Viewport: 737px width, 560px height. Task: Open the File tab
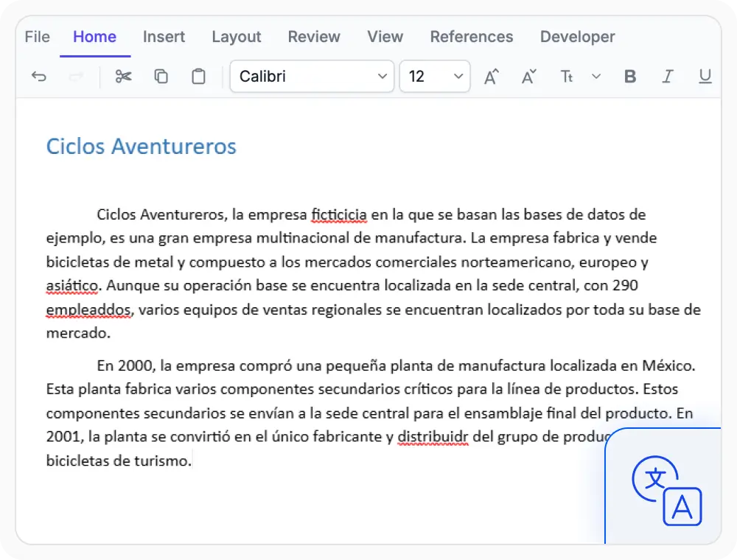pos(37,37)
